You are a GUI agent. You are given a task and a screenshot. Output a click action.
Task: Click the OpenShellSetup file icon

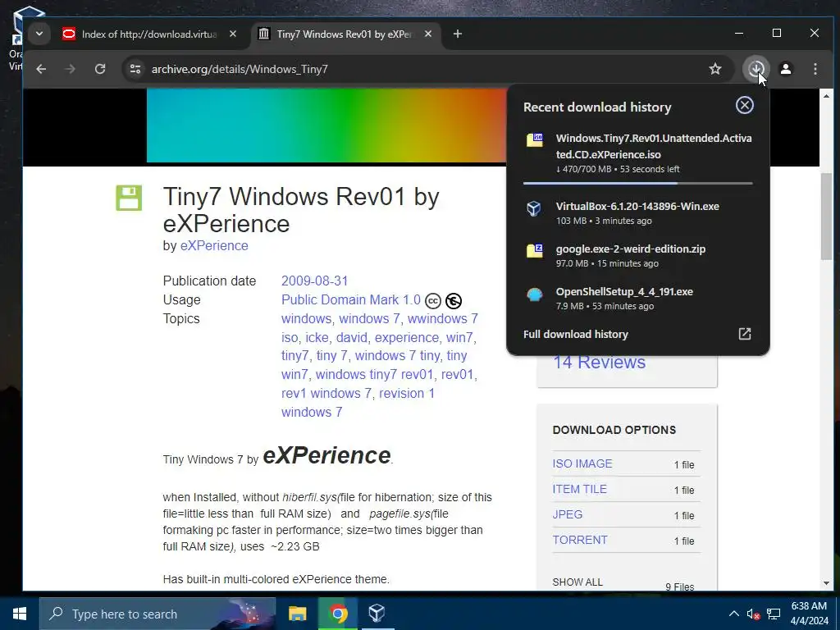pos(535,294)
